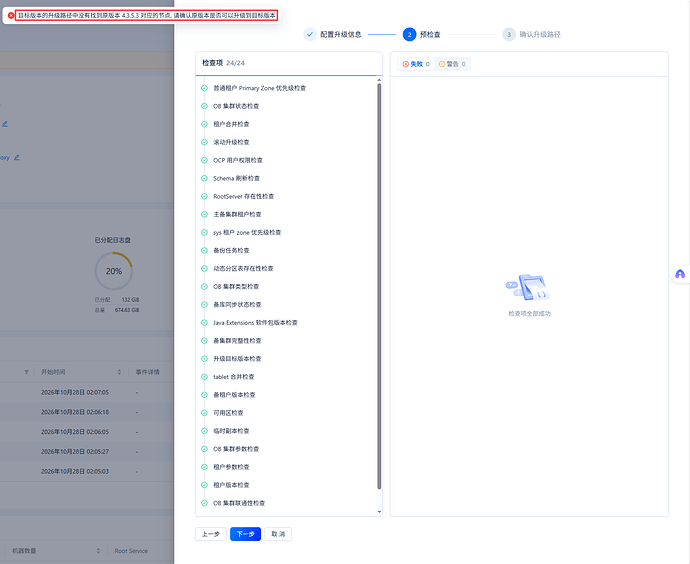Image resolution: width=690 pixels, height=564 pixels.
Task: Click the green check beside OB 集群状态检查
Action: coord(204,106)
